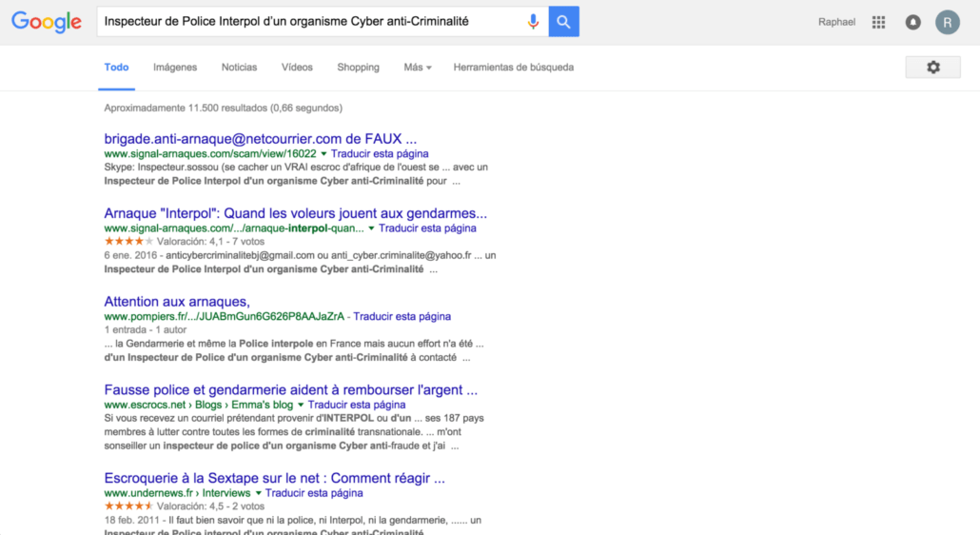This screenshot has width=980, height=535.
Task: Open brigade.anti-arnaque@netcourrier.com result title
Action: tap(261, 139)
